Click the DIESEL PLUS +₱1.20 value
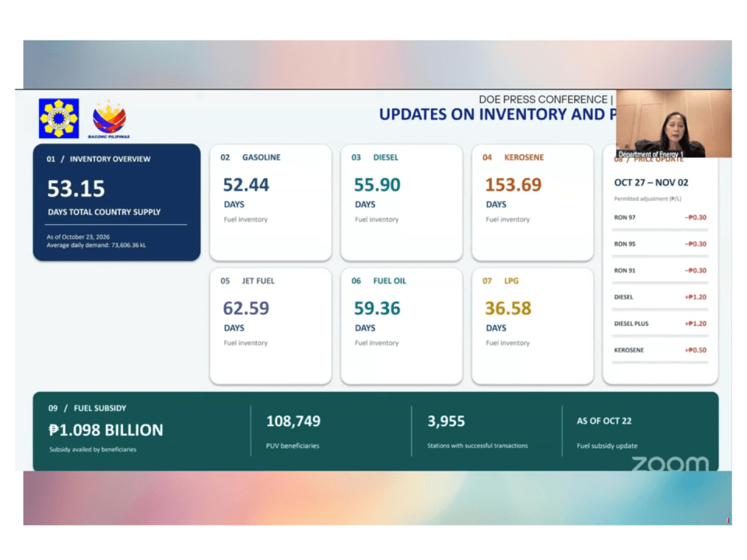The height and width of the screenshot is (560, 747). (x=696, y=324)
